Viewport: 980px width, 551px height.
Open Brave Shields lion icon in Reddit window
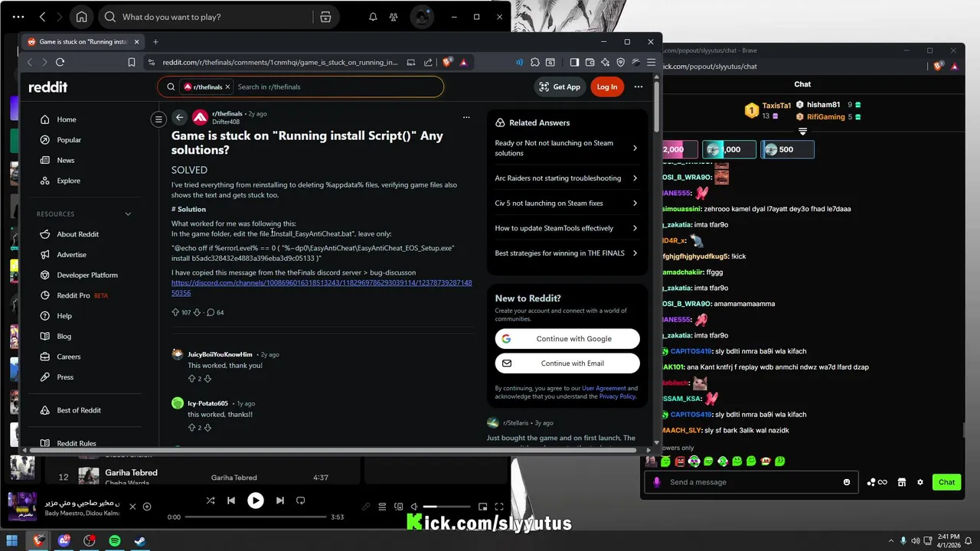point(448,62)
